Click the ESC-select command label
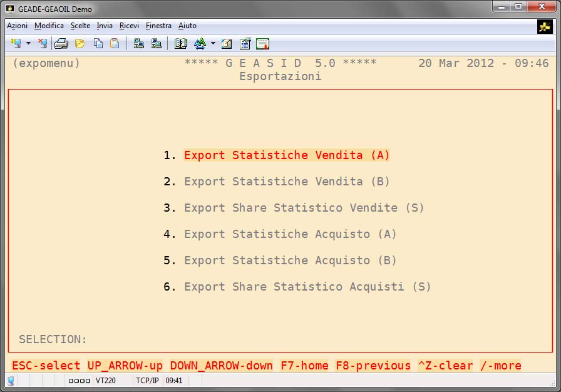 tap(46, 366)
